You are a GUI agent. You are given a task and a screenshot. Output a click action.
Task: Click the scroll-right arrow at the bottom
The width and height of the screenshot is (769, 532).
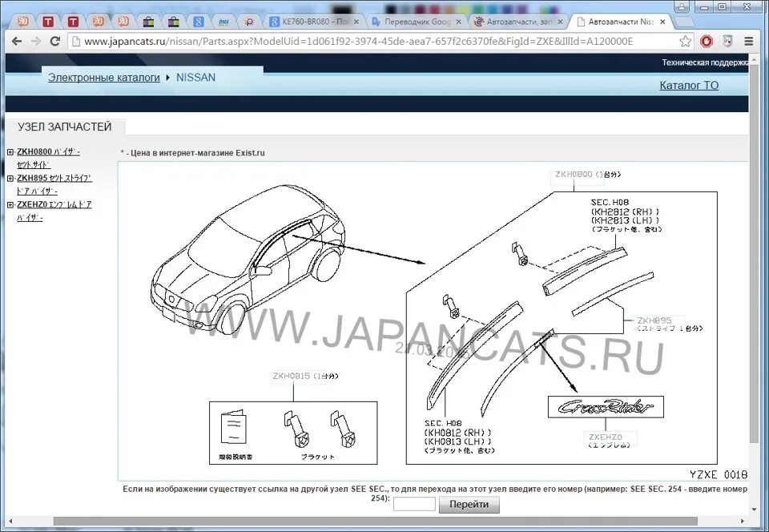[742, 522]
